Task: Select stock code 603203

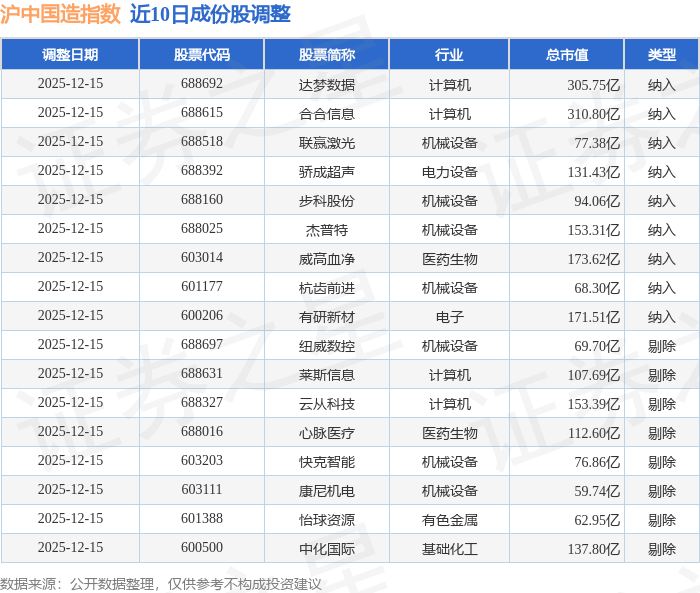Action: coord(202,461)
